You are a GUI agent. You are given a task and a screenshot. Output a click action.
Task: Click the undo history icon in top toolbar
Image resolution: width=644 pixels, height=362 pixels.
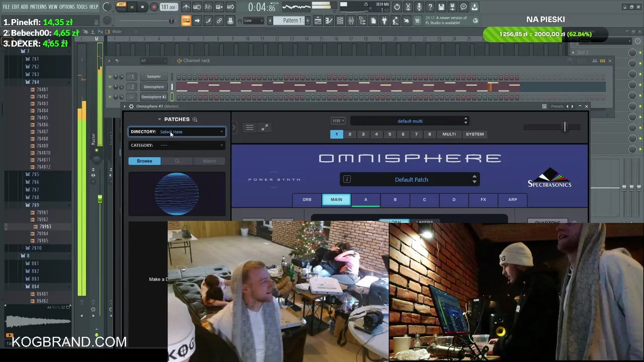397,7
